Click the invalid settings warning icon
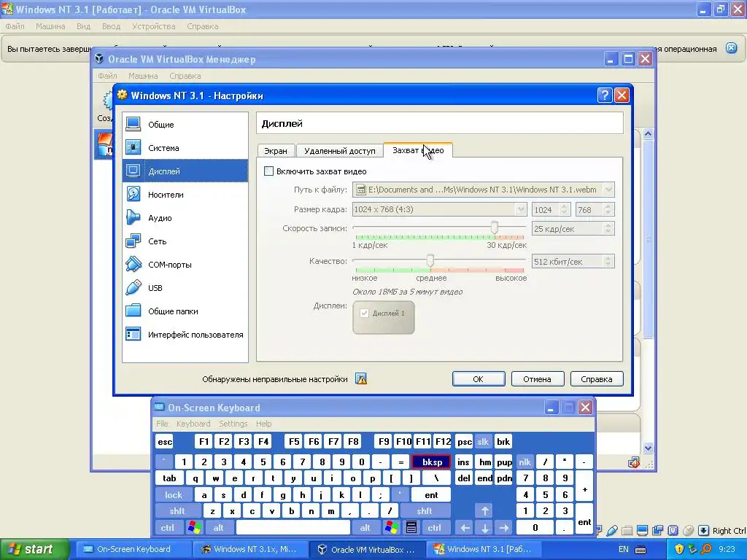Viewport: 747px width, 560px height. pyautogui.click(x=361, y=379)
